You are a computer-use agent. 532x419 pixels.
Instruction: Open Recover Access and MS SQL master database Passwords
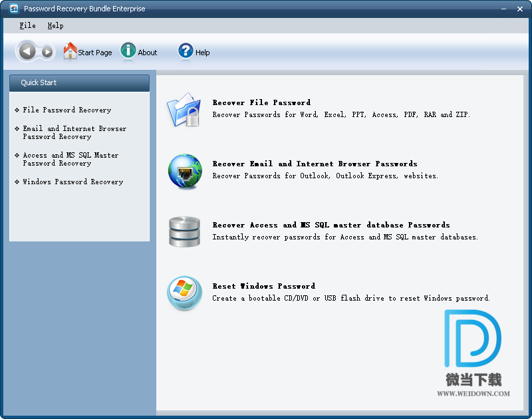tap(331, 225)
